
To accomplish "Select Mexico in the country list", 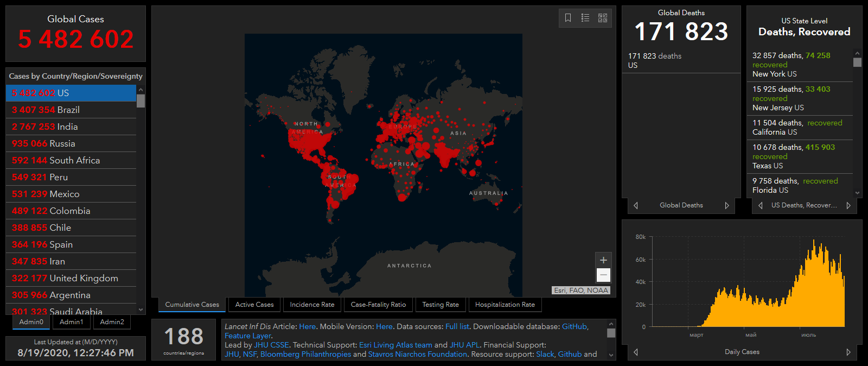I will (x=71, y=194).
